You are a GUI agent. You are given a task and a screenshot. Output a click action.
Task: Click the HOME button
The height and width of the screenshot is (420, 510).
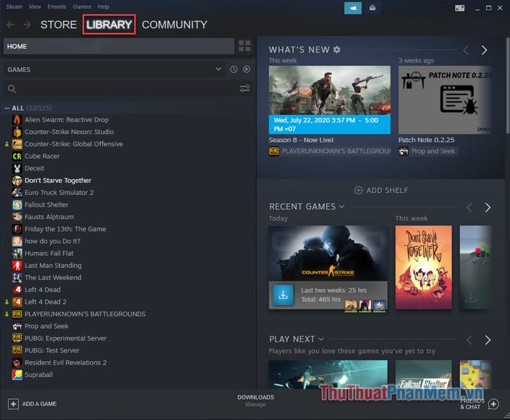(119, 46)
